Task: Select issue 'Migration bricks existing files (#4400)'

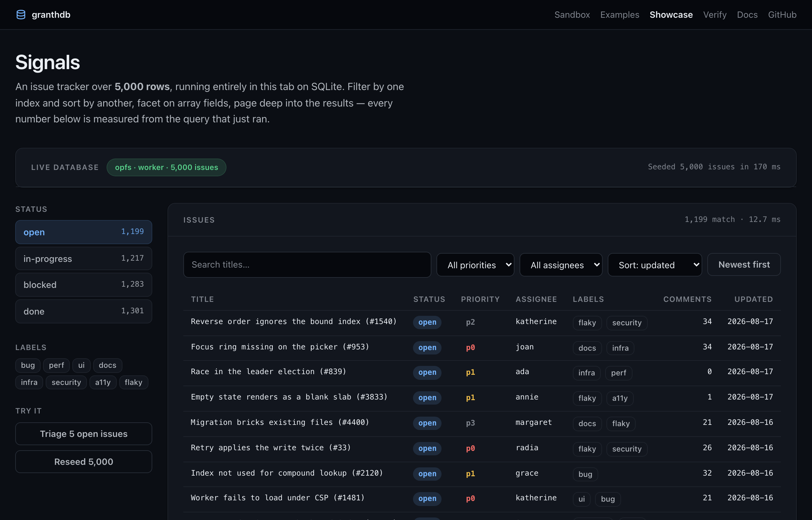Action: pos(280,422)
